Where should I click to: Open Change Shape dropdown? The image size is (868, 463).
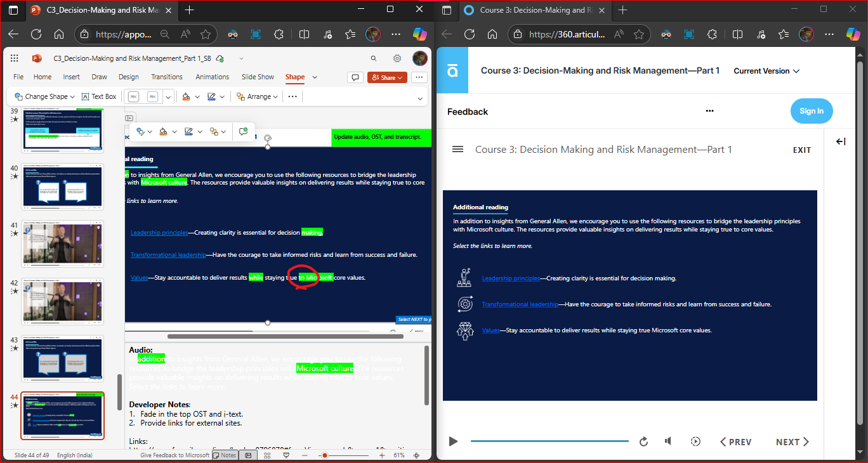[x=44, y=96]
